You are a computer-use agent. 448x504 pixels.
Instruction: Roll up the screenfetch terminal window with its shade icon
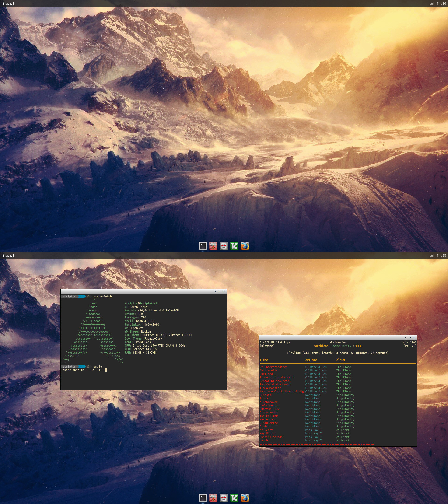(x=215, y=291)
